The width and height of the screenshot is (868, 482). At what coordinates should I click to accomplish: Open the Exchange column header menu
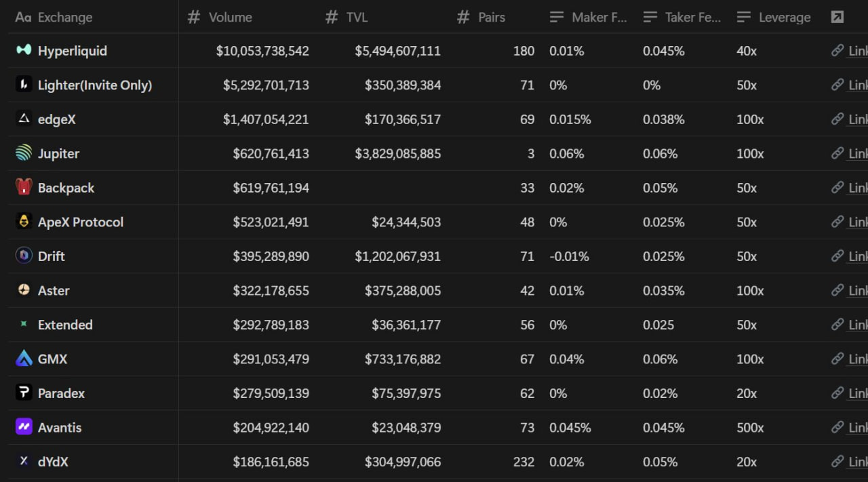(94, 17)
